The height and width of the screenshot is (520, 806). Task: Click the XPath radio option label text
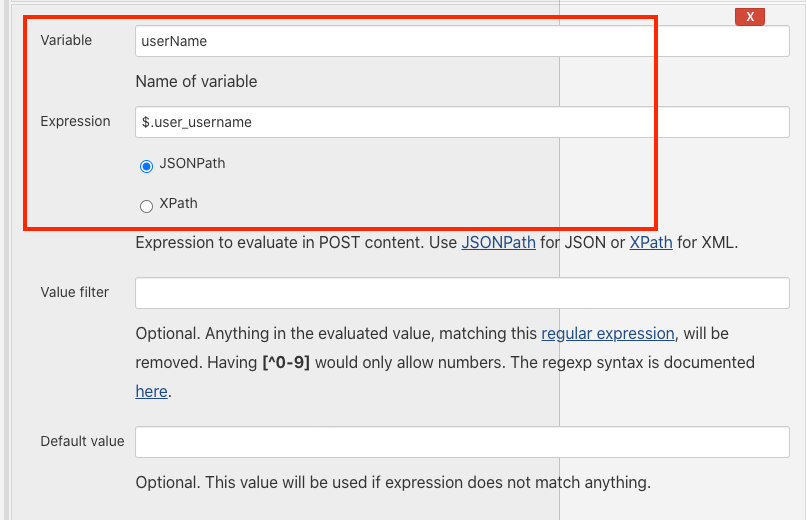178,203
